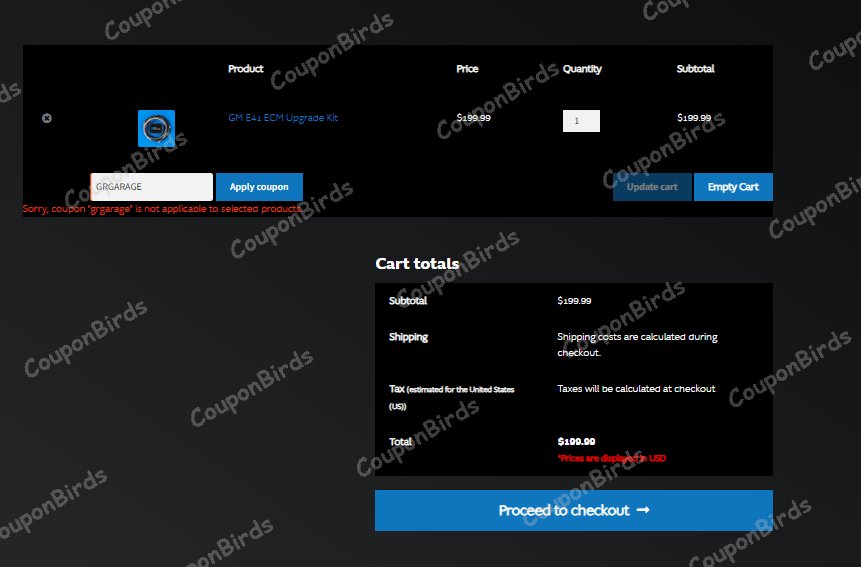This screenshot has width=861, height=567.
Task: Click the Cart totals heading
Action: [x=417, y=264]
